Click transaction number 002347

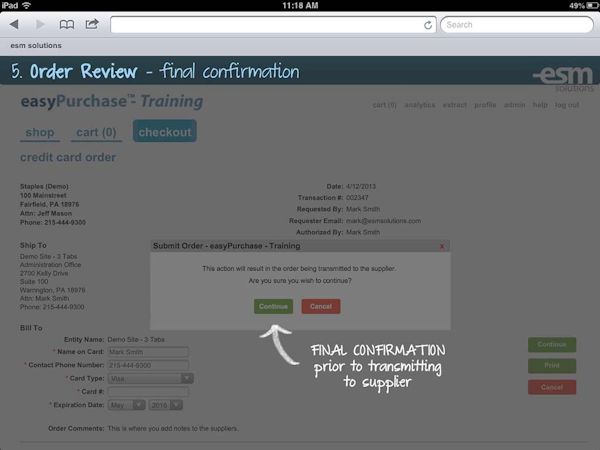click(x=357, y=198)
